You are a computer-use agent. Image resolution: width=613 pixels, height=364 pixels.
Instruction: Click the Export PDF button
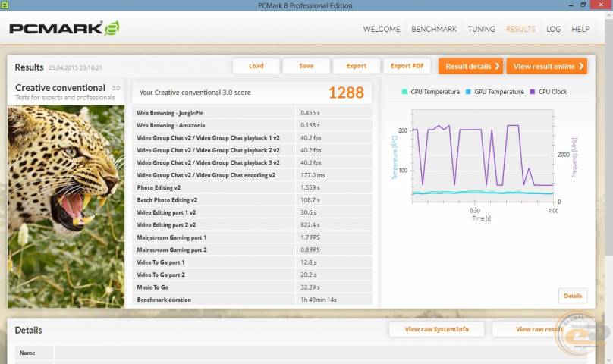(x=407, y=66)
